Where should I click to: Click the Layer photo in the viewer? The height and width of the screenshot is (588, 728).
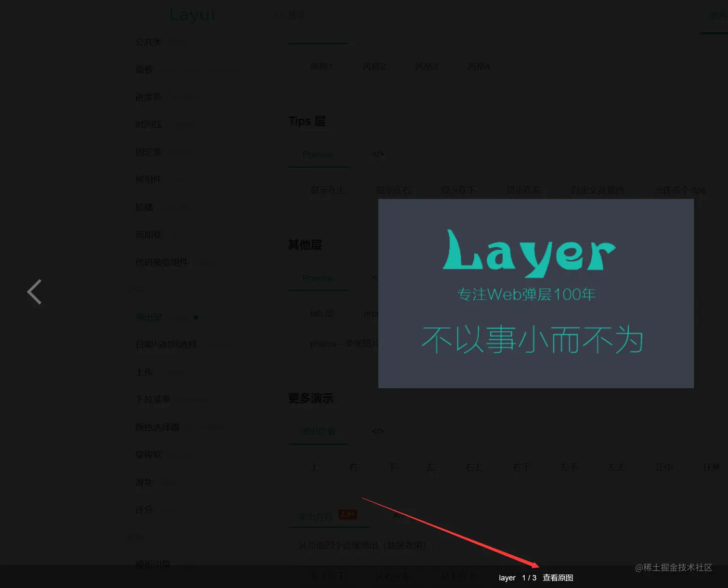[x=536, y=294]
